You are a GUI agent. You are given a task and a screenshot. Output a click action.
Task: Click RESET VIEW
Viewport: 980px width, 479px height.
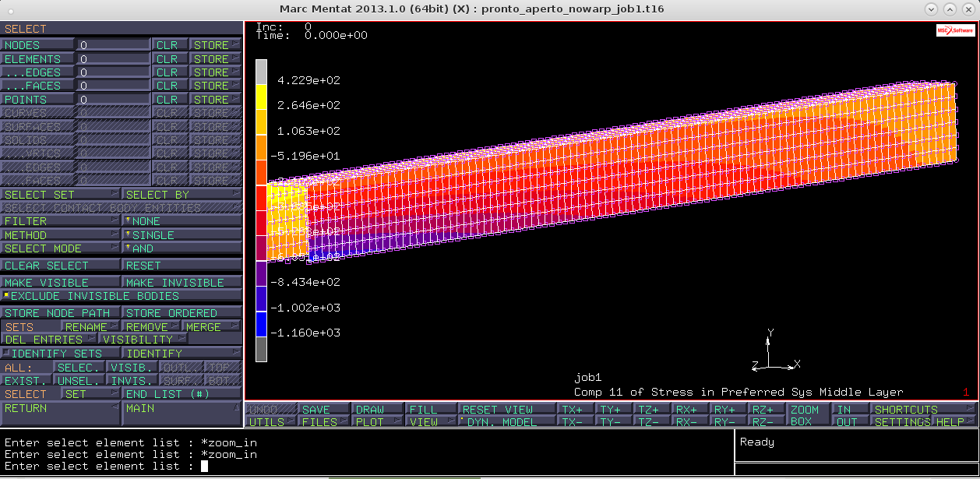507,410
